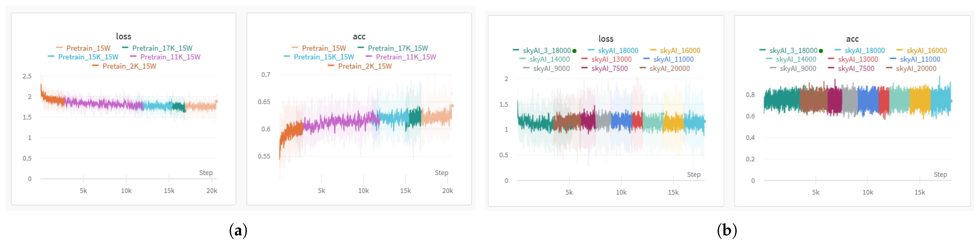Image resolution: width=980 pixels, height=245 pixels.
Task: Select Pretrain_17K_15W legend label in Pretrain loss chart
Action: 162,48
